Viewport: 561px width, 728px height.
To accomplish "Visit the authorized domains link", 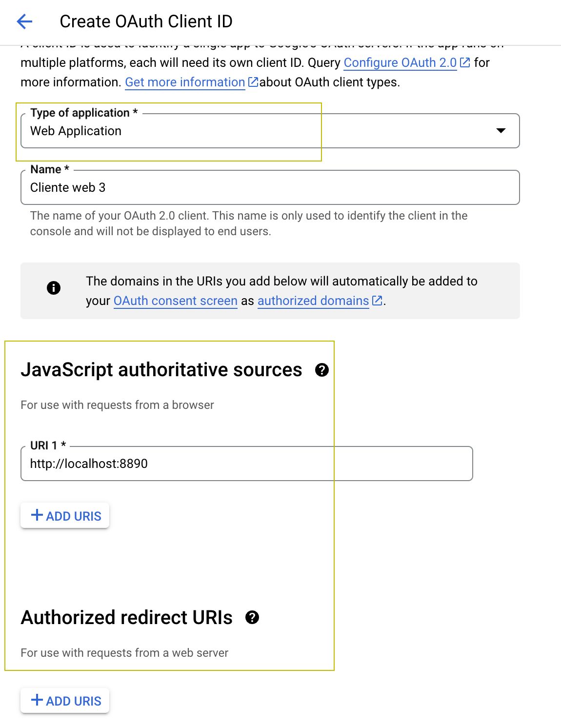I will click(313, 301).
